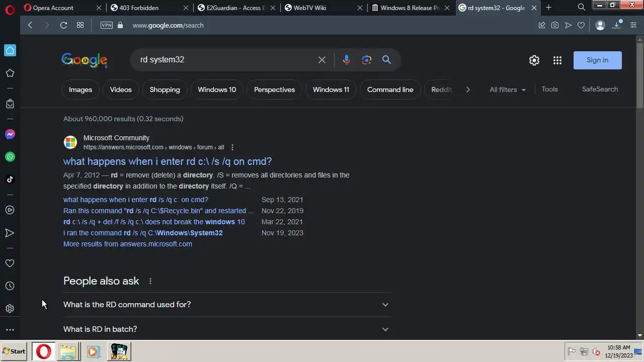Start Google voice search microphone
The height and width of the screenshot is (362, 644).
tap(346, 60)
